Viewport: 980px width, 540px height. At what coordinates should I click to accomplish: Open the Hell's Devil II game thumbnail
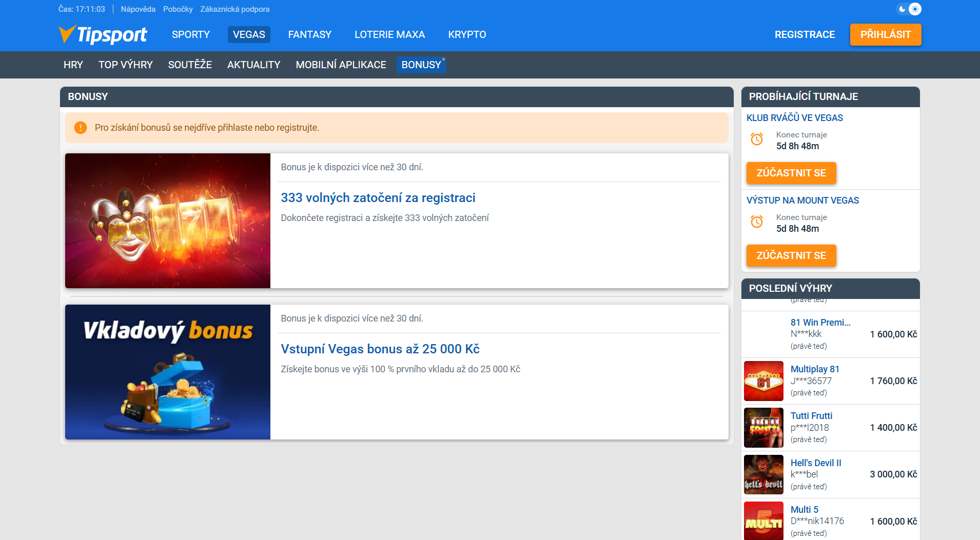[x=763, y=474]
